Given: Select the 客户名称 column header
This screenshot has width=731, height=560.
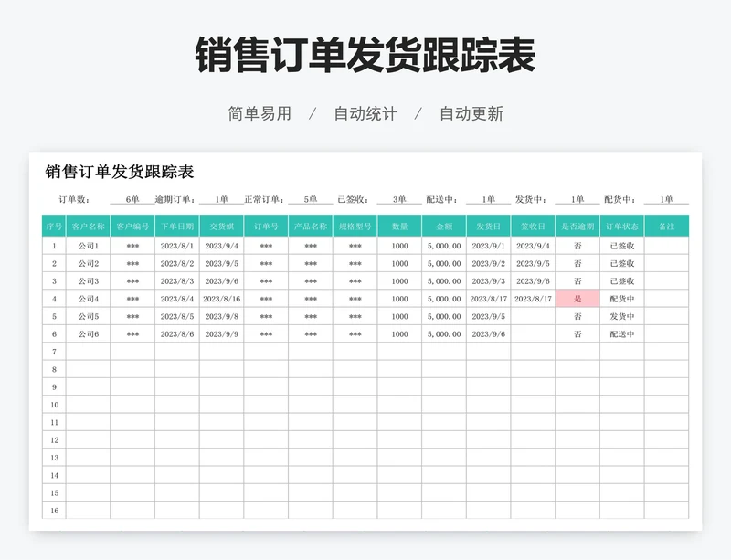Looking at the screenshot, I should point(88,227).
